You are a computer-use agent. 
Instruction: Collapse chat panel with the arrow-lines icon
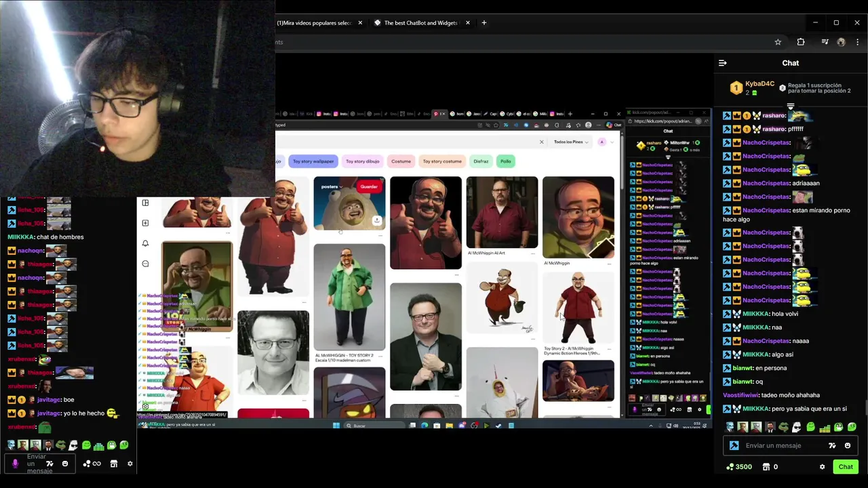coord(722,63)
